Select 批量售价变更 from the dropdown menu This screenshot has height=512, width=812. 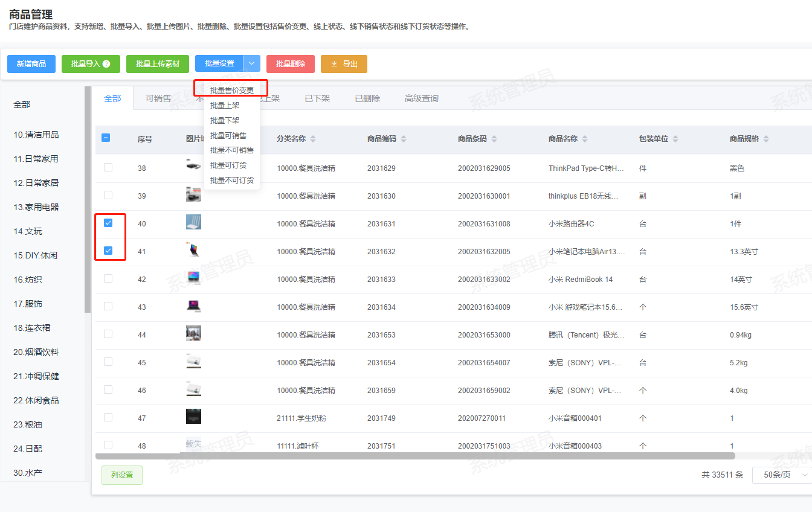[x=231, y=91]
